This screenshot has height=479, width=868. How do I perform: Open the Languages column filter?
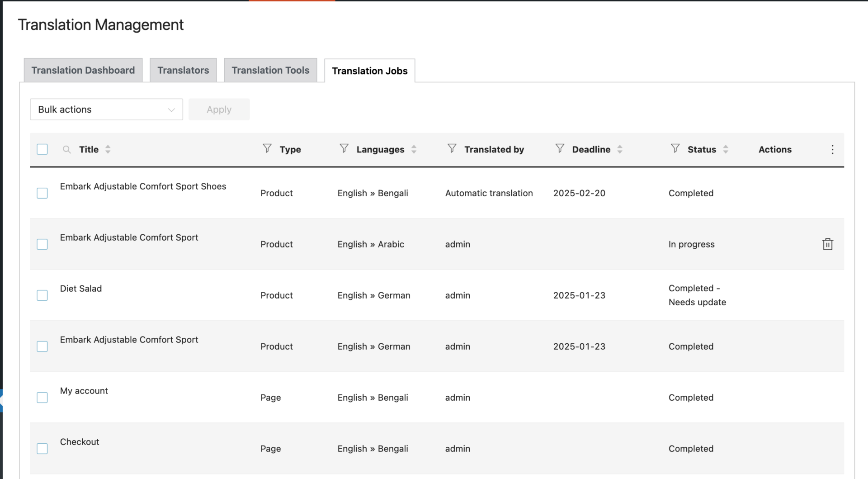[344, 148]
